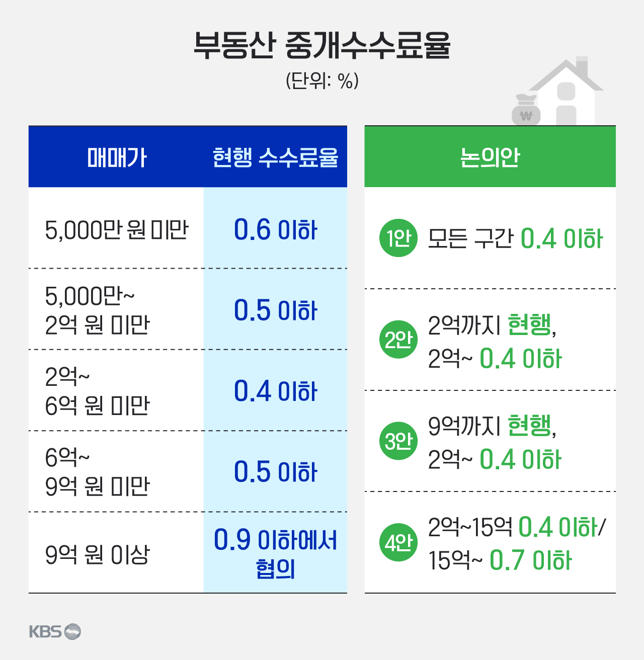Click the 부동산 중개수수료율 title
The width and height of the screenshot is (644, 660).
(322, 46)
